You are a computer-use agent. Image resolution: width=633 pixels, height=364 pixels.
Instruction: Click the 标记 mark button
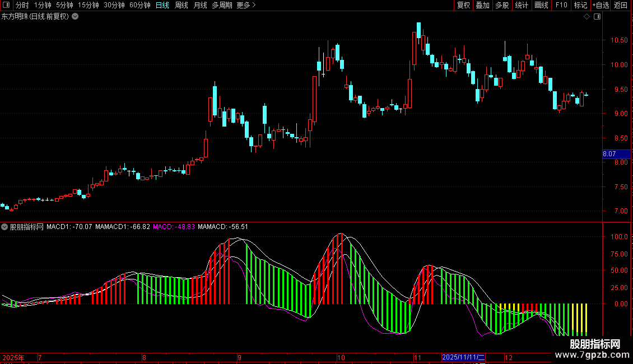(x=580, y=5)
